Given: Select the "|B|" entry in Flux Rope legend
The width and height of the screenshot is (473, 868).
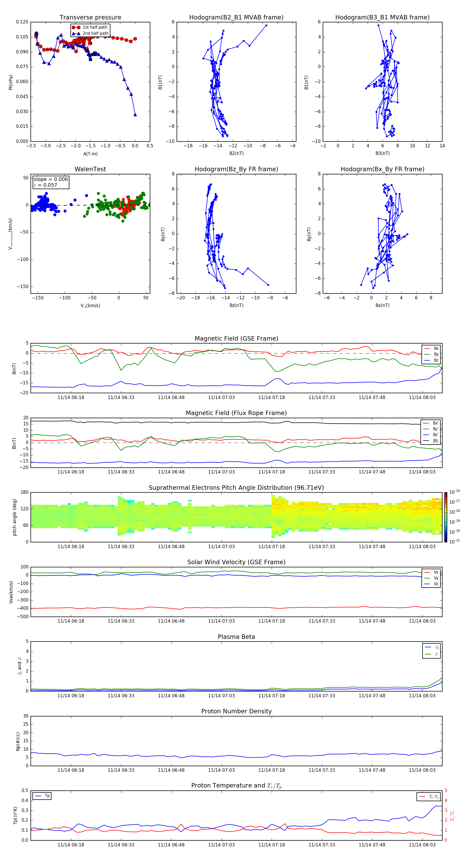Looking at the screenshot, I should [x=431, y=441].
